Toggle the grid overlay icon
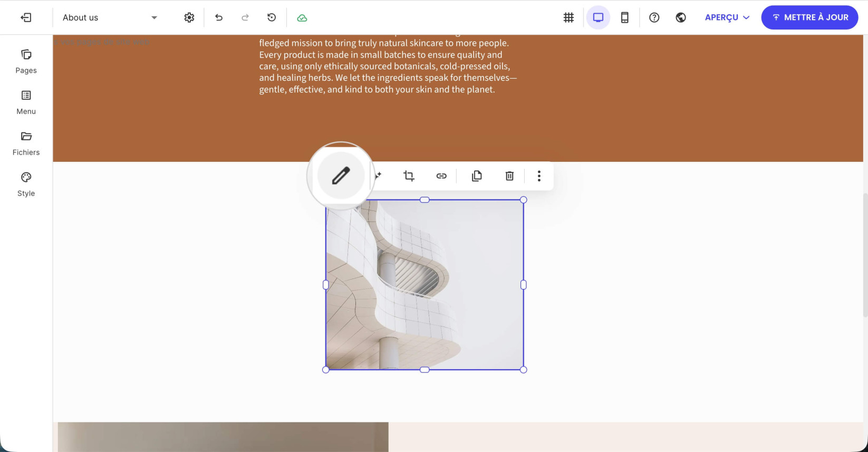Viewport: 868px width, 452px height. 568,17
